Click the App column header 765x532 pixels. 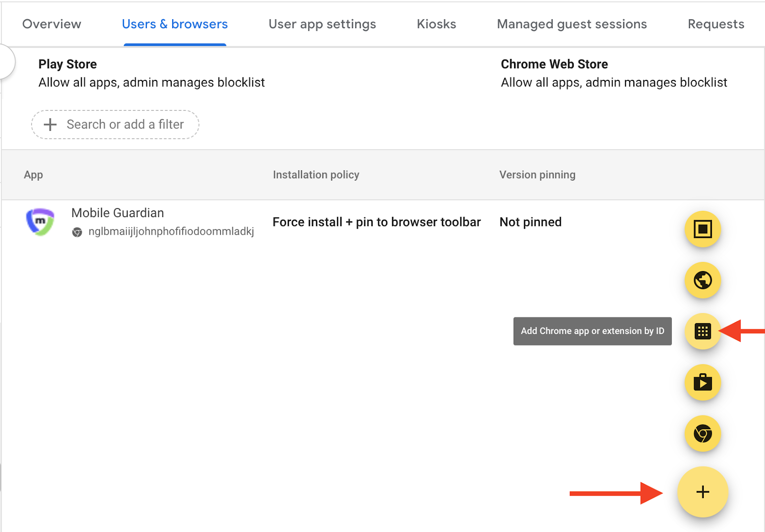(x=33, y=175)
